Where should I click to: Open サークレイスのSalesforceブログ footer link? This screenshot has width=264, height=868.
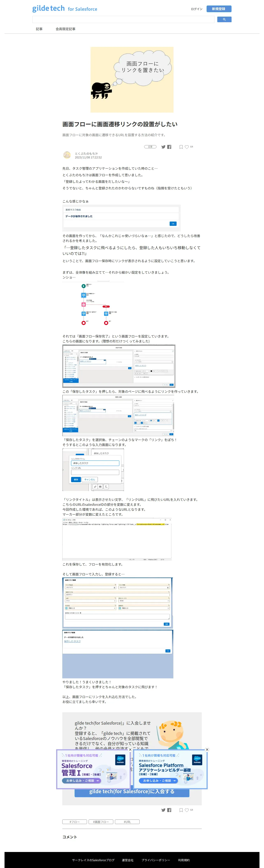(93, 860)
